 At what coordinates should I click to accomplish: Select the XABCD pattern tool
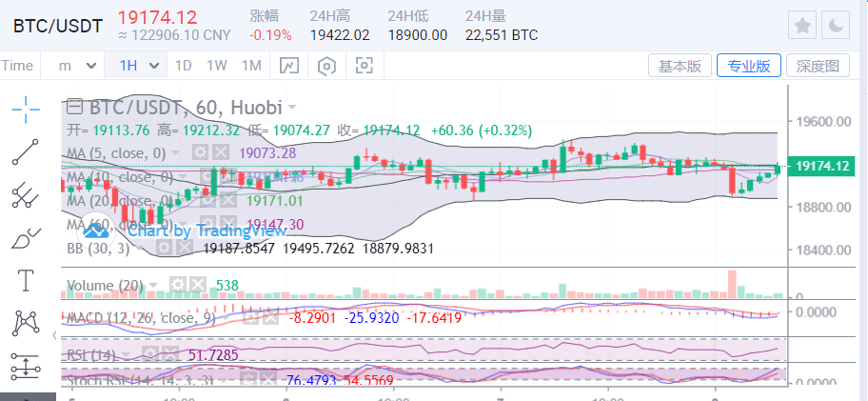coord(26,323)
